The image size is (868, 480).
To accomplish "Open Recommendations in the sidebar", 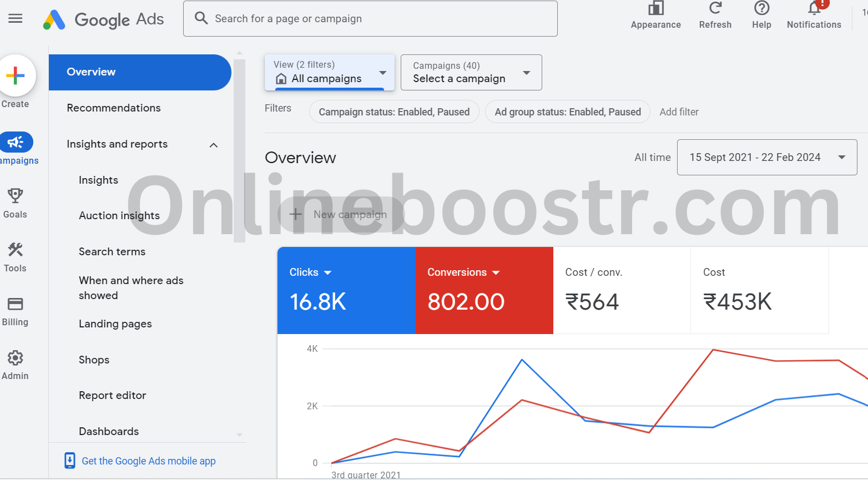I will pos(114,108).
